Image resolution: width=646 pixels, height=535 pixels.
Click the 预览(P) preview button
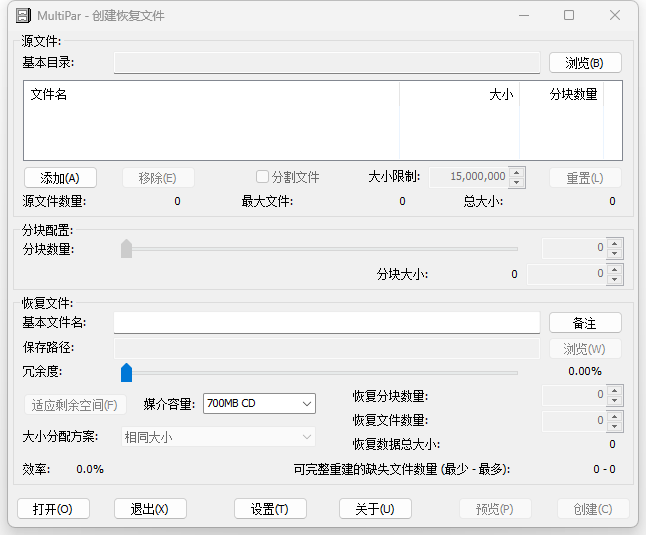(495, 509)
